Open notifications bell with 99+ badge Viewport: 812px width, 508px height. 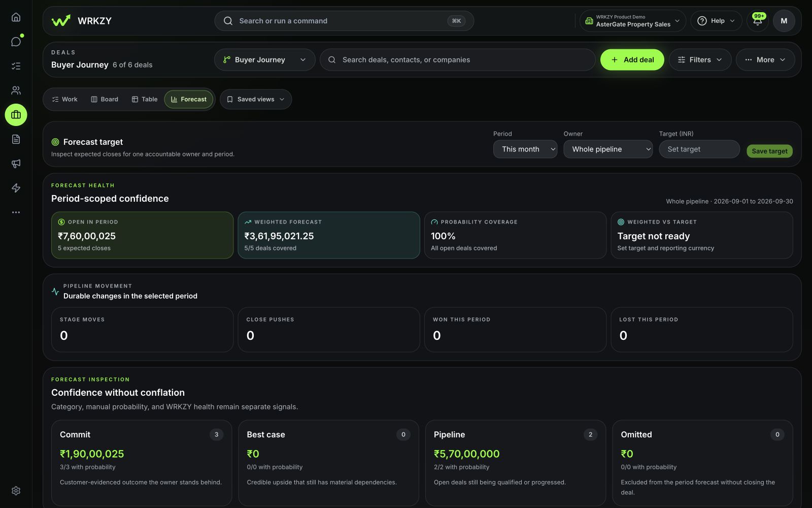pyautogui.click(x=758, y=21)
